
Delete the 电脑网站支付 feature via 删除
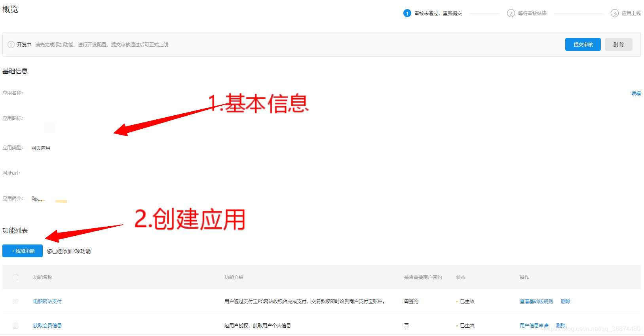(x=565, y=302)
